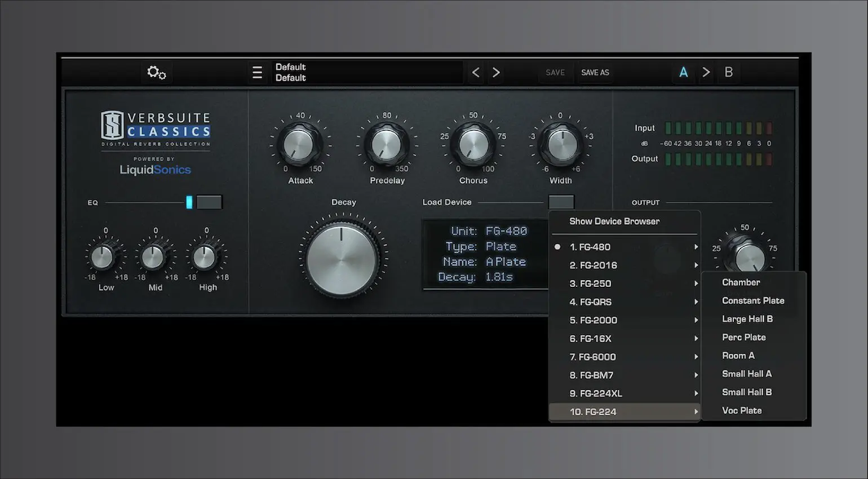The image size is (868, 479).
Task: Click the Load Device toggle button
Action: pyautogui.click(x=561, y=202)
